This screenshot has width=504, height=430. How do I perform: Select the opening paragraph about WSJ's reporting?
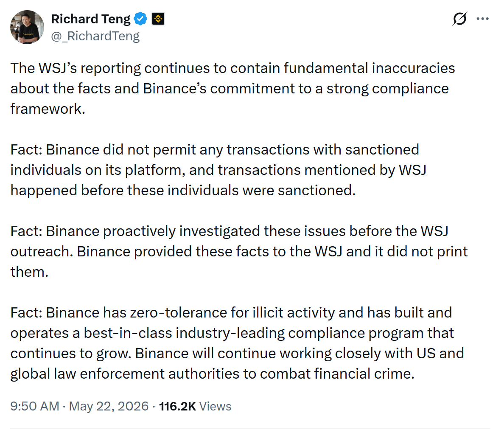tap(233, 88)
